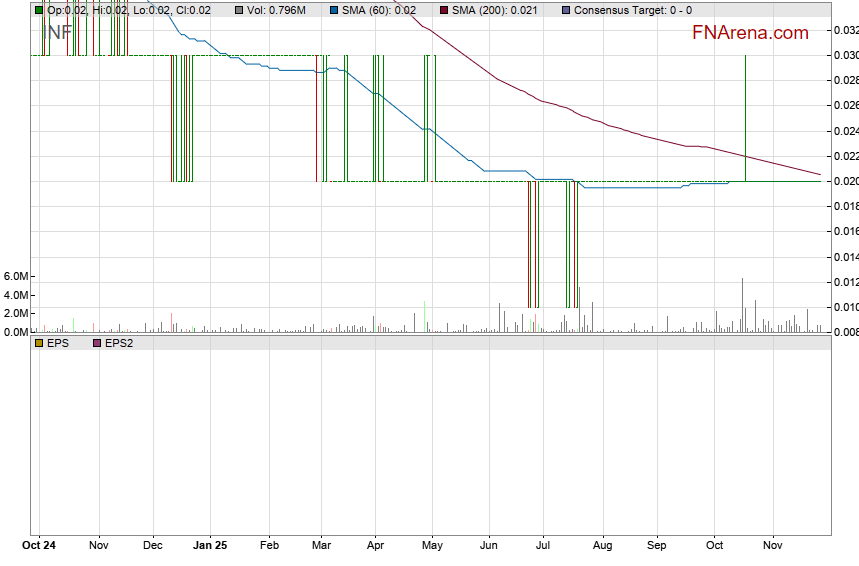
Task: Click the gray Vol legend square
Action: (x=239, y=10)
